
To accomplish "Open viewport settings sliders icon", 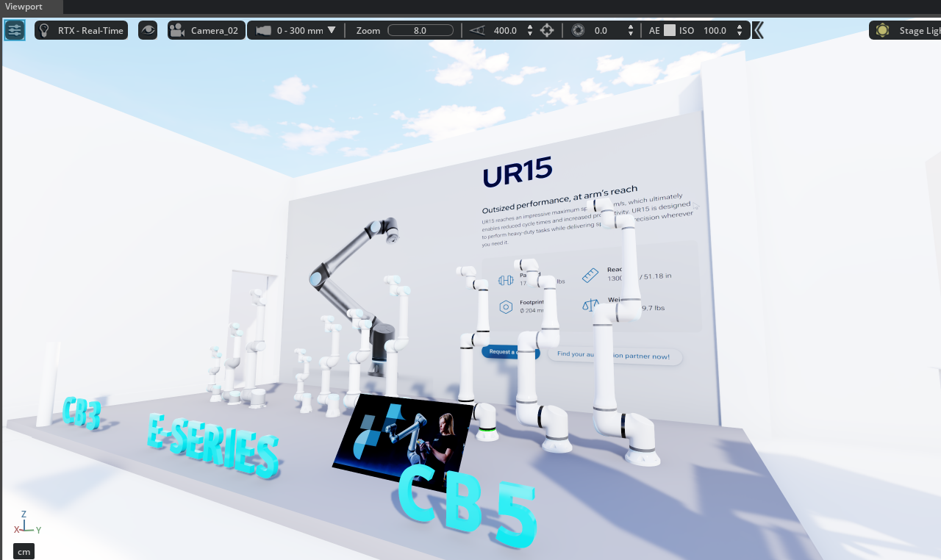I will (15, 30).
